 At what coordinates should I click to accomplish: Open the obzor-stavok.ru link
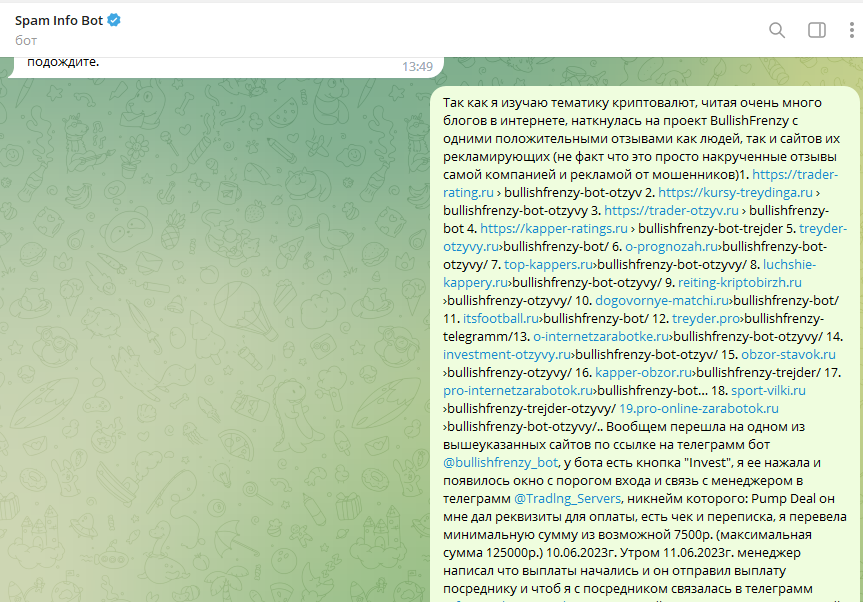[x=788, y=355]
